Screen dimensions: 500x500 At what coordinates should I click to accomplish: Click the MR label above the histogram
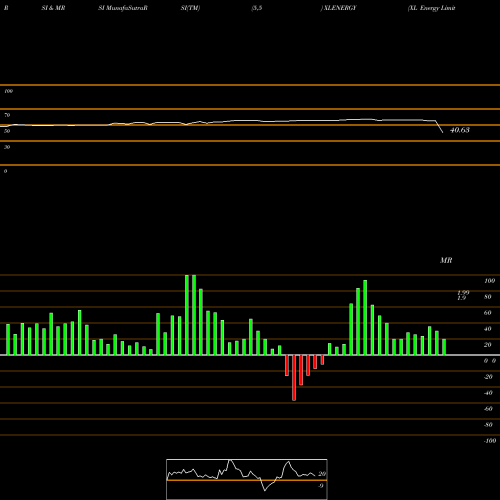(446, 260)
